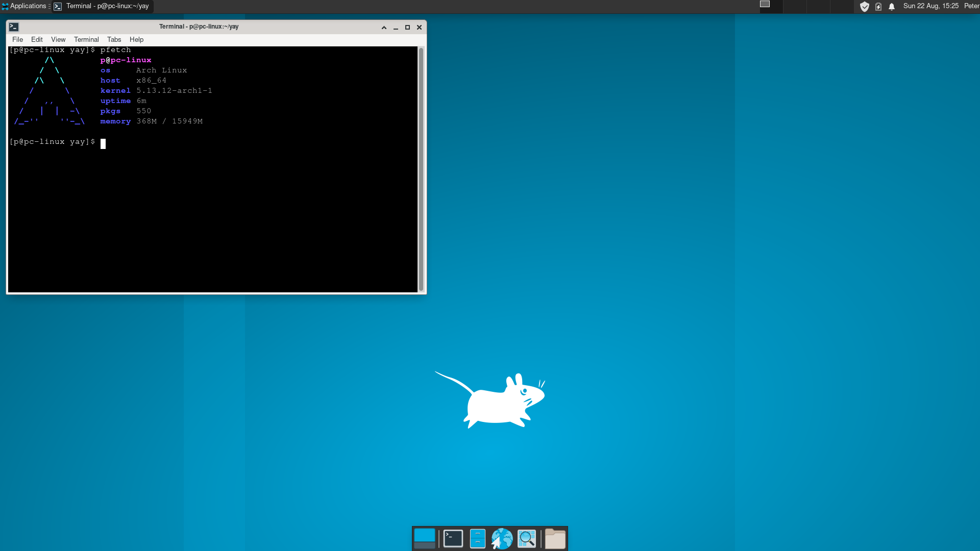This screenshot has height=551, width=980.
Task: Roll up the terminal window with the up-arrow button
Action: pyautogui.click(x=384, y=28)
